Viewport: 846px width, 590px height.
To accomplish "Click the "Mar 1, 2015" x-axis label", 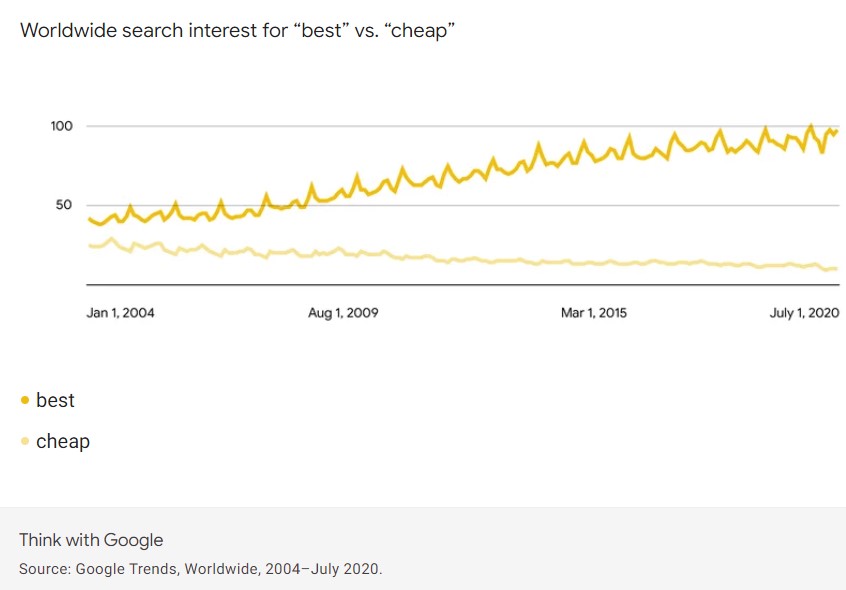I will tap(594, 313).
